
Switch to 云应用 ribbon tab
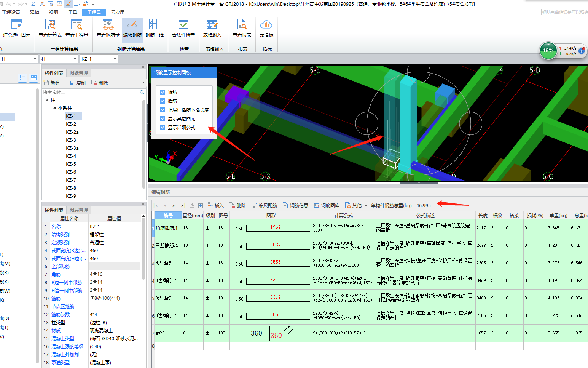(118, 12)
